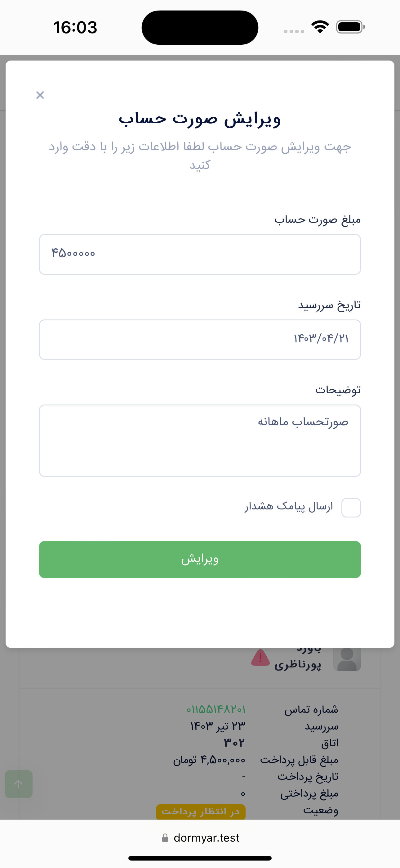
Task: Click the lock icon beside dormyar.test
Action: click(165, 838)
